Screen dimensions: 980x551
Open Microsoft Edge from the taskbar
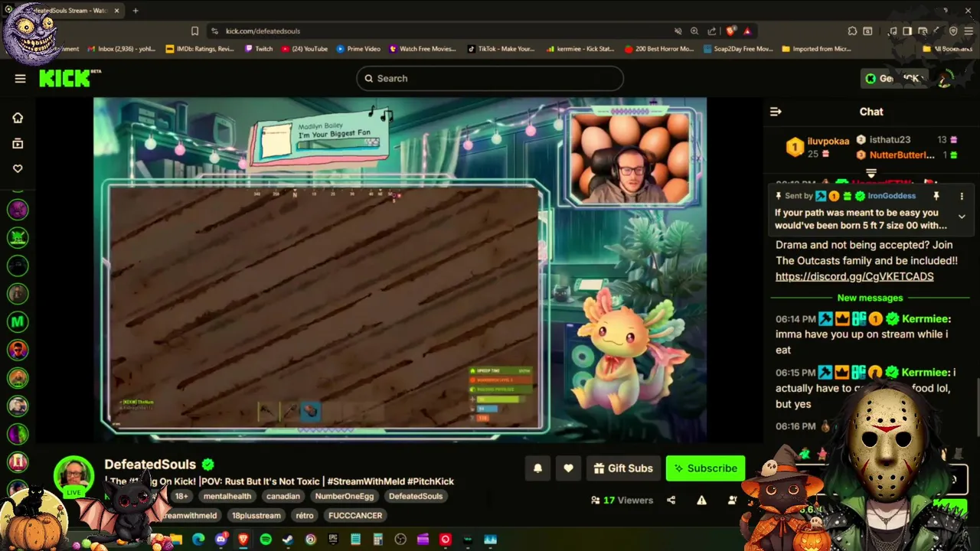tap(198, 540)
